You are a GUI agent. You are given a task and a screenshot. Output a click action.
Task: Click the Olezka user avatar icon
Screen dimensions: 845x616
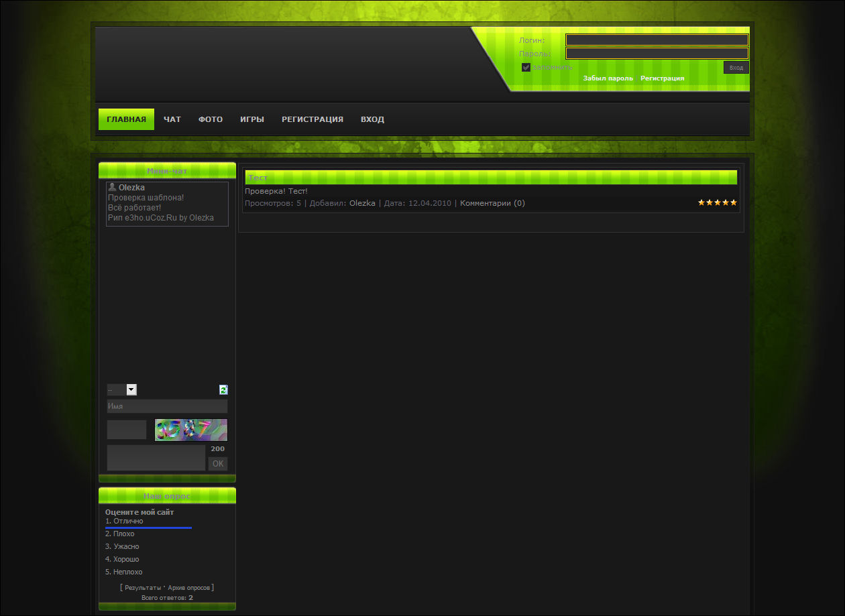tap(112, 188)
